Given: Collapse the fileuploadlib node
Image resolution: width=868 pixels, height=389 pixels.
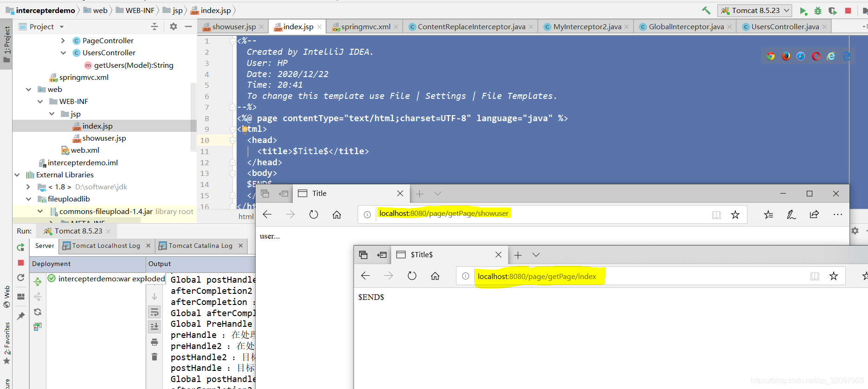Looking at the screenshot, I should pyautogui.click(x=29, y=199).
